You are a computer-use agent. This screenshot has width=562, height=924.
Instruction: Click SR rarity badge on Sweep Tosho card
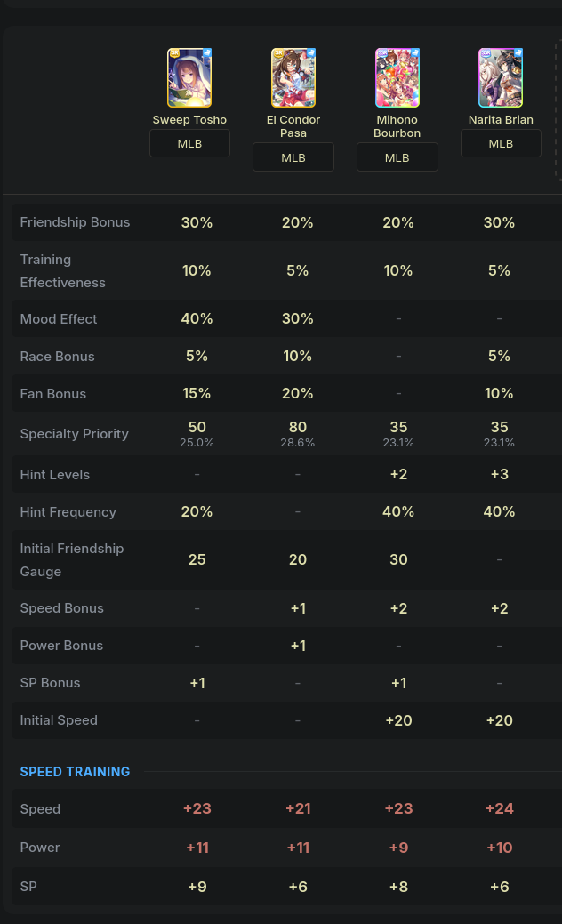[174, 53]
